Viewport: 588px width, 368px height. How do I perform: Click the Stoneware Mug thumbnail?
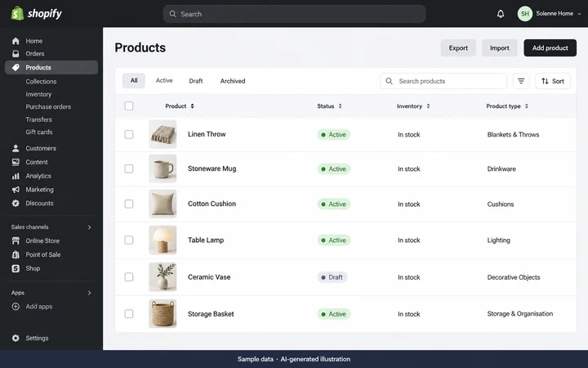(x=163, y=168)
